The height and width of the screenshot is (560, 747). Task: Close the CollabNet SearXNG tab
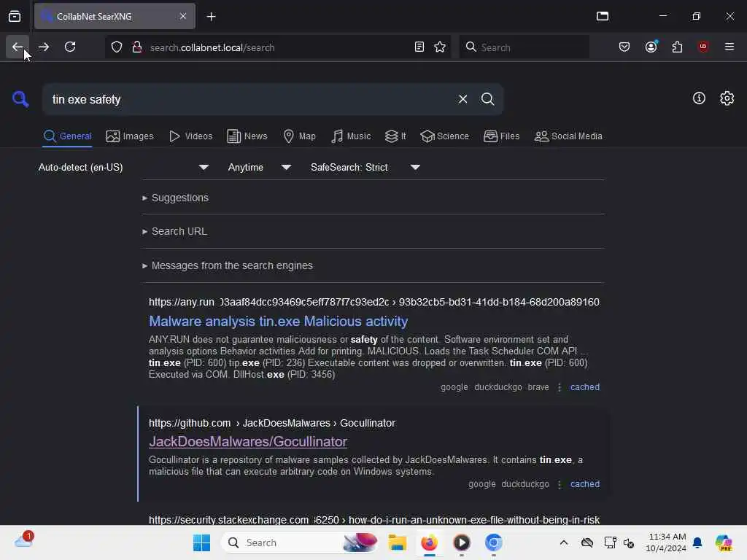(183, 16)
